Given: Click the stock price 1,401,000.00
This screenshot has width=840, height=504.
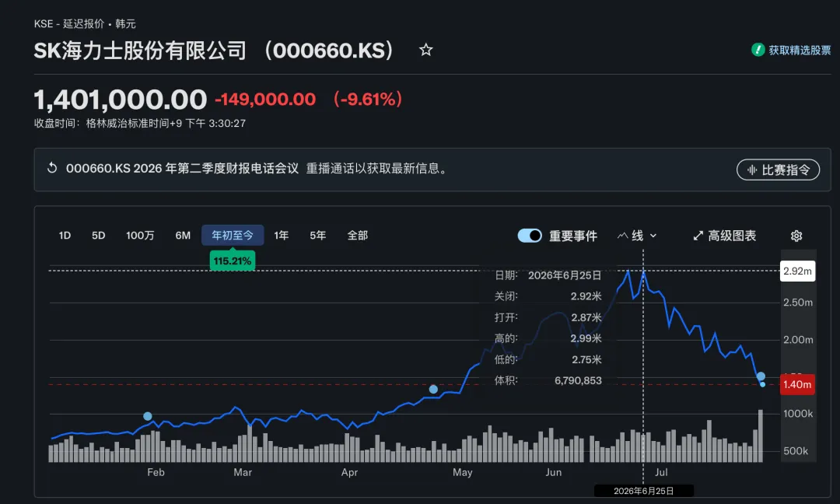Looking at the screenshot, I should tap(120, 100).
